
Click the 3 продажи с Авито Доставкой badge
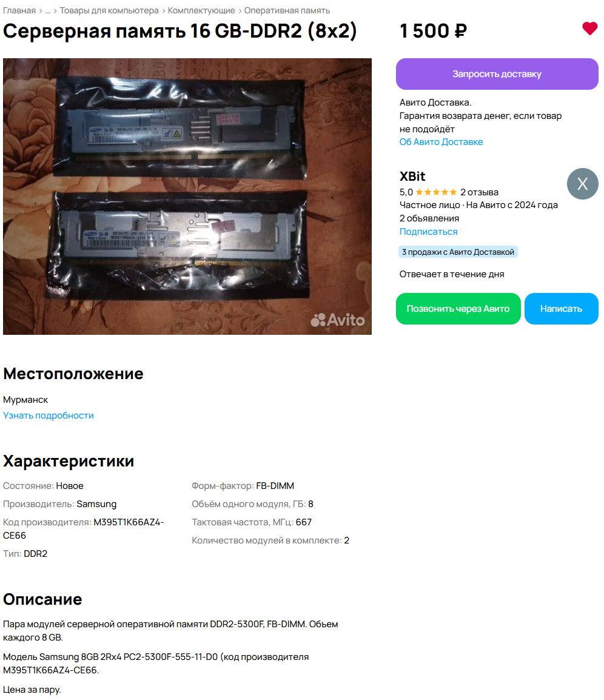pyautogui.click(x=458, y=252)
